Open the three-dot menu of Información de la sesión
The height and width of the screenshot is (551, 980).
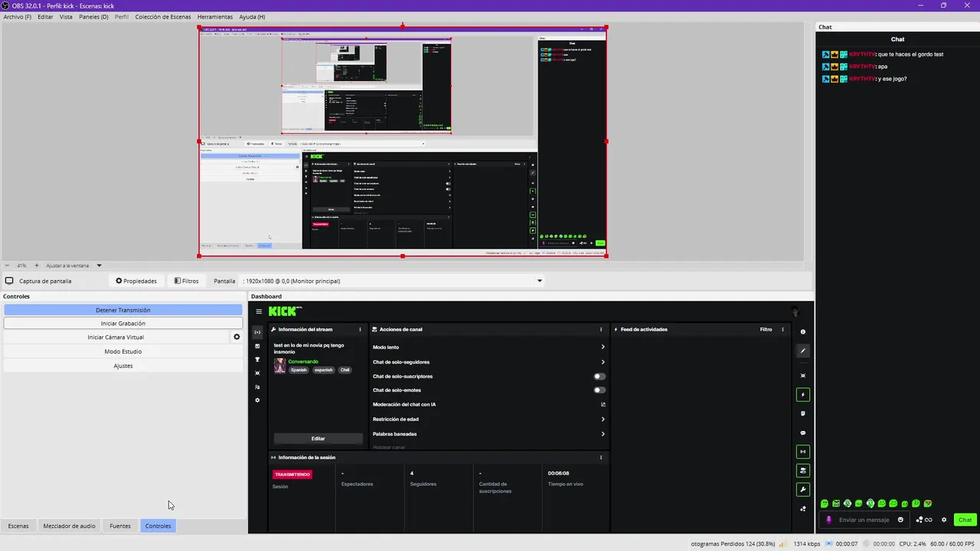coord(601,458)
